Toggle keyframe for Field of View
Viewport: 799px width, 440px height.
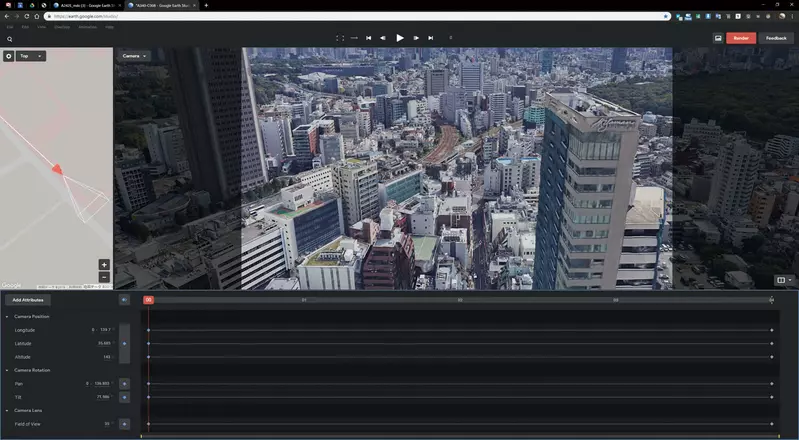(x=124, y=424)
